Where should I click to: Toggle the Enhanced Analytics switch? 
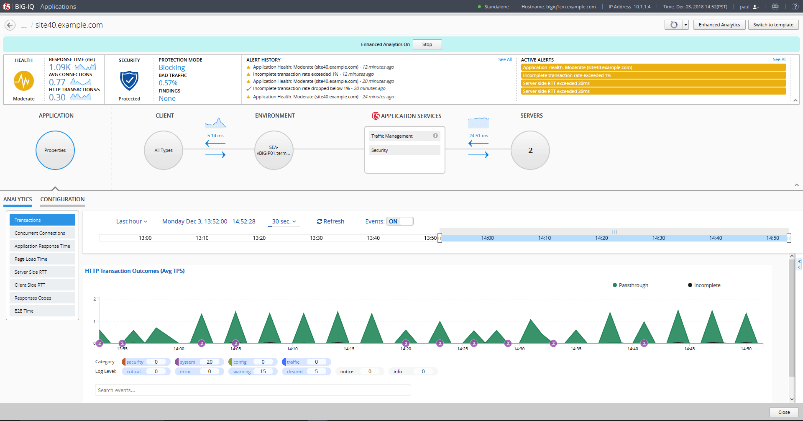click(x=428, y=45)
